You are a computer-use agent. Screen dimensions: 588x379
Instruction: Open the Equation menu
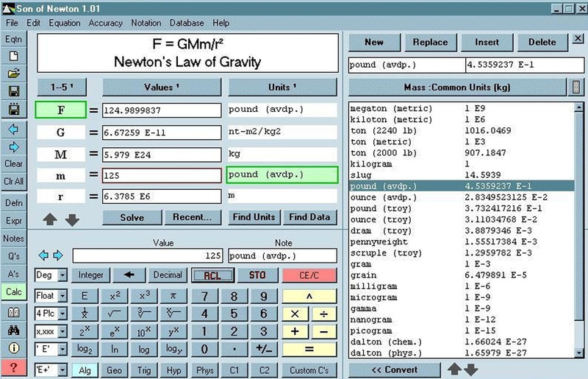point(65,23)
